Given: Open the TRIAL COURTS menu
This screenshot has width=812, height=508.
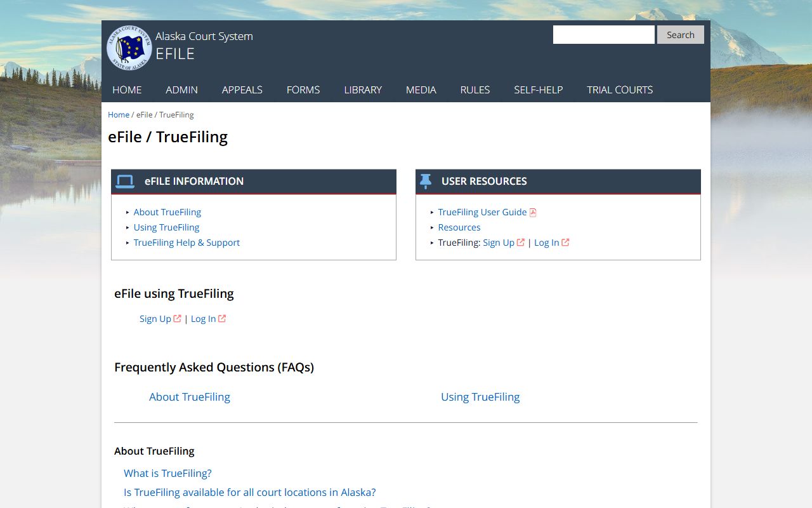Looking at the screenshot, I should pyautogui.click(x=620, y=90).
